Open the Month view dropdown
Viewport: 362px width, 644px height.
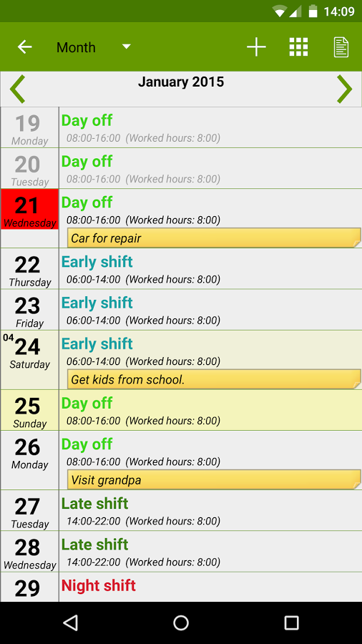tap(94, 47)
